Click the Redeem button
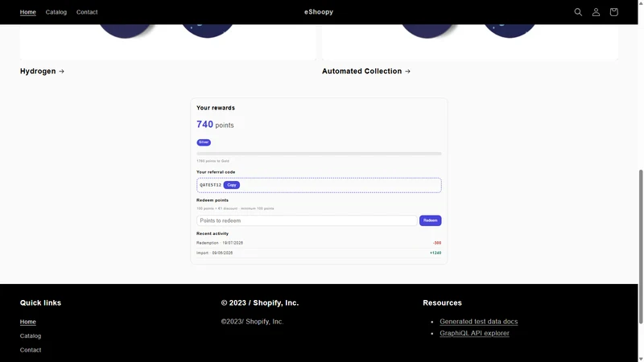 pyautogui.click(x=430, y=220)
